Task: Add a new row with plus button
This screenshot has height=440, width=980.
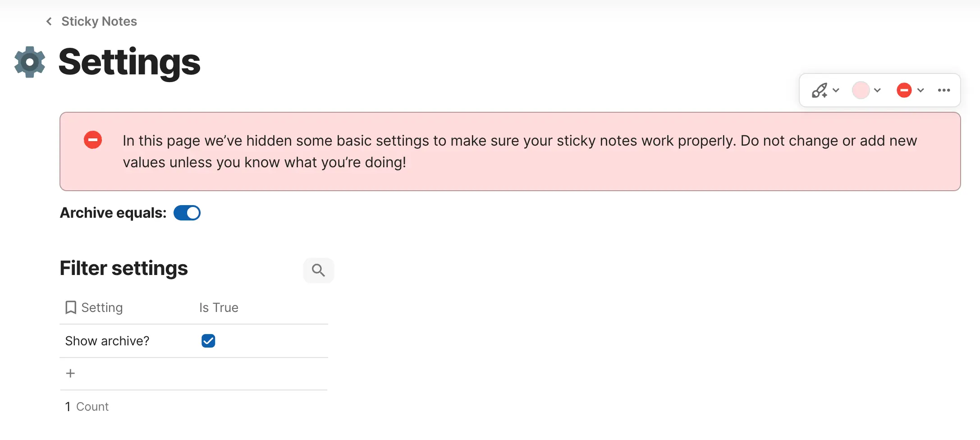Action: pyautogui.click(x=70, y=373)
